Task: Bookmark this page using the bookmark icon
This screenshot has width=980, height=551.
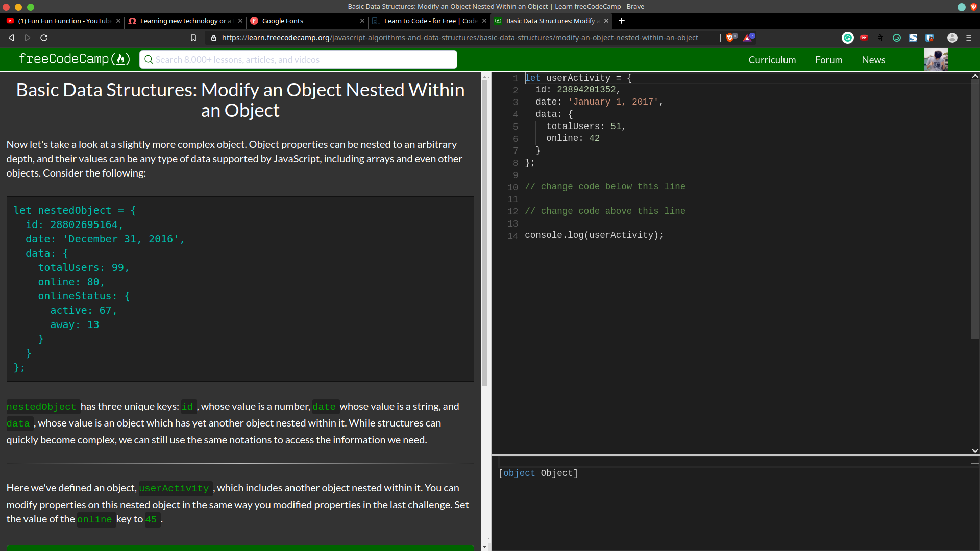Action: tap(193, 38)
